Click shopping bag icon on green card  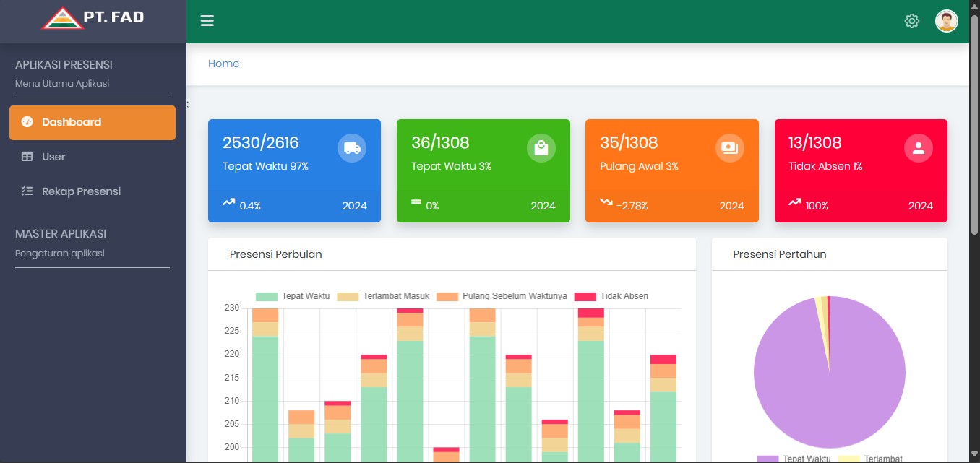[x=541, y=148]
